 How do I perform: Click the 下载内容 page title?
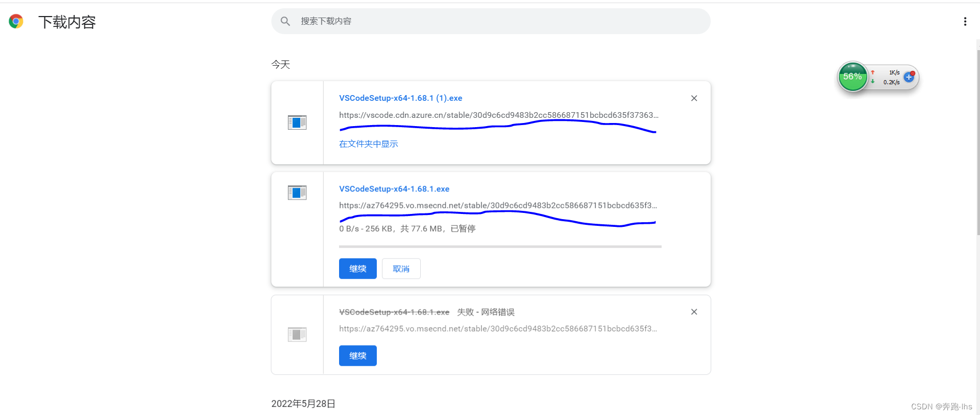click(x=67, y=22)
